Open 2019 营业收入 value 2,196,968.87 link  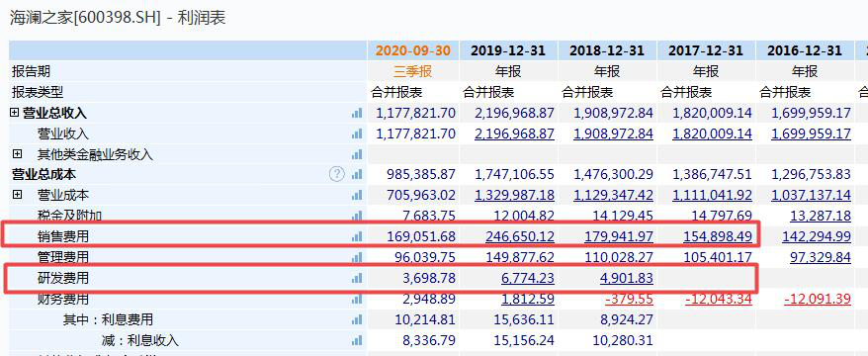pos(514,133)
